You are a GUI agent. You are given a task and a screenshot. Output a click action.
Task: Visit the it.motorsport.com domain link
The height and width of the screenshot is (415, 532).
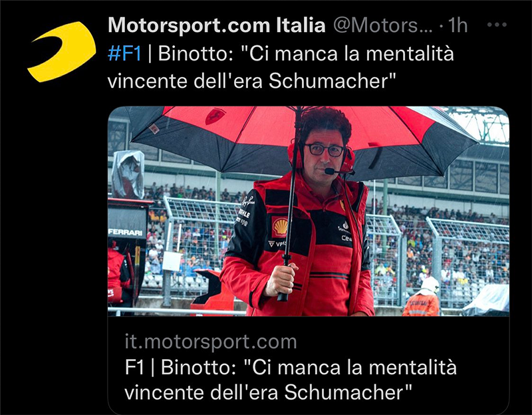pyautogui.click(x=211, y=341)
